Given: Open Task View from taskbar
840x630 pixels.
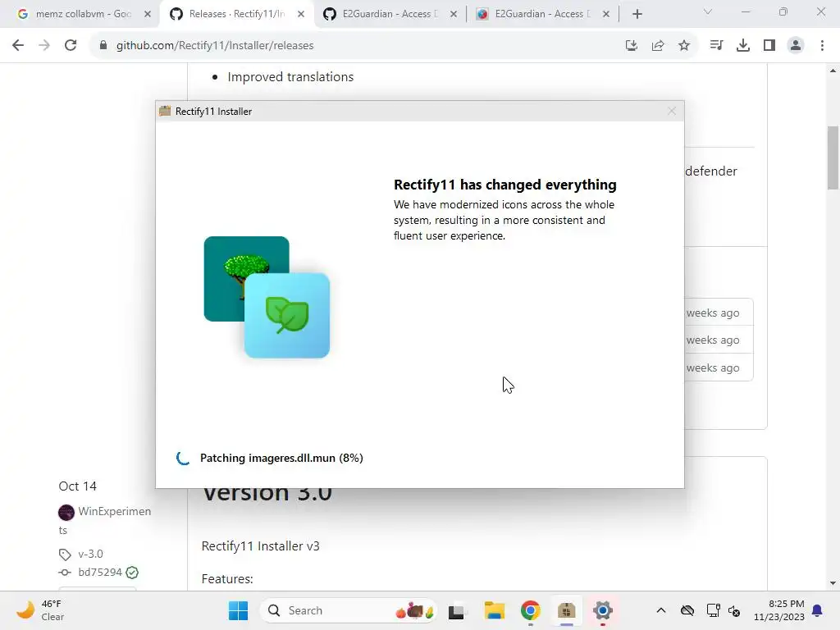Looking at the screenshot, I should 456,610.
